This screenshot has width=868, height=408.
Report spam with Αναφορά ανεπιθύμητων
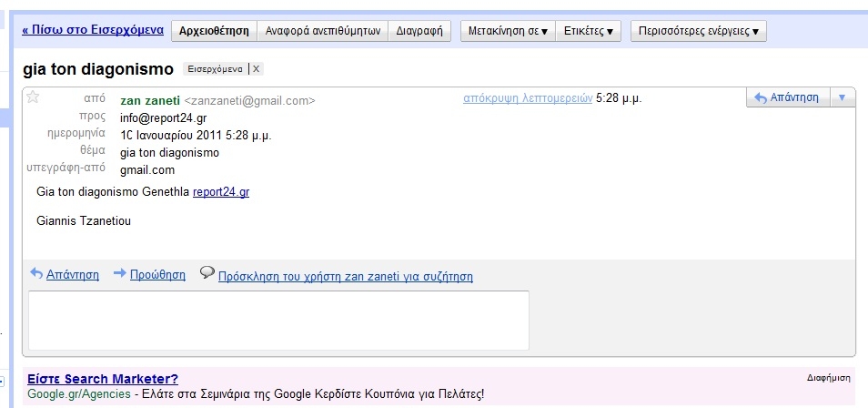coord(323,31)
